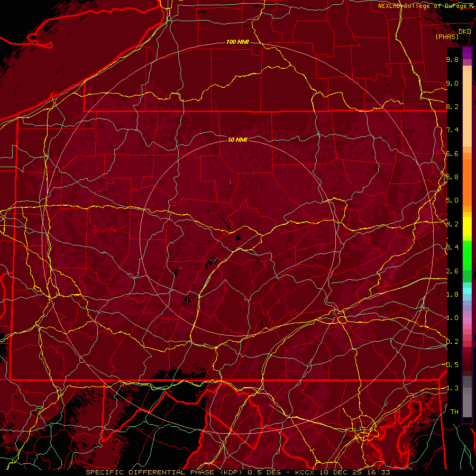Click the 0.2 legend value
This screenshot has height=476, width=476.
452,342
